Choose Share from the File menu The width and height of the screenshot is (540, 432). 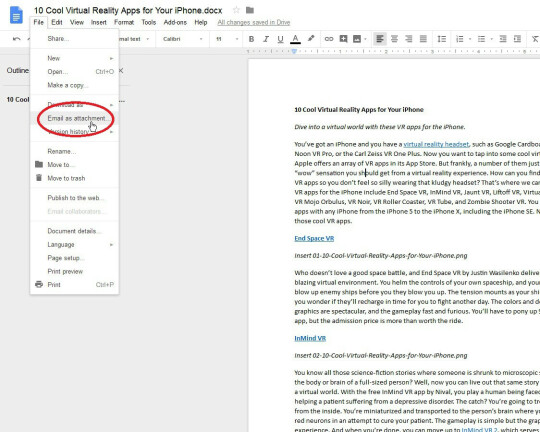pos(74,39)
